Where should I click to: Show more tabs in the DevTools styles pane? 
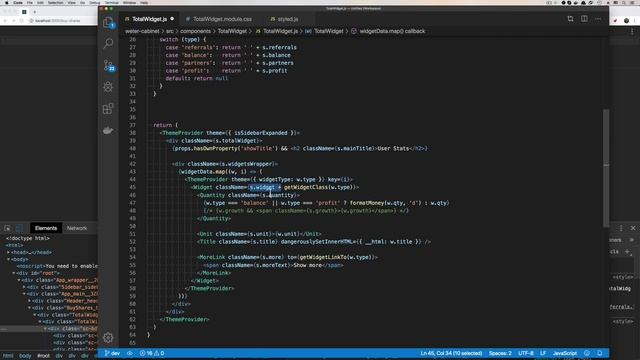(x=632, y=240)
